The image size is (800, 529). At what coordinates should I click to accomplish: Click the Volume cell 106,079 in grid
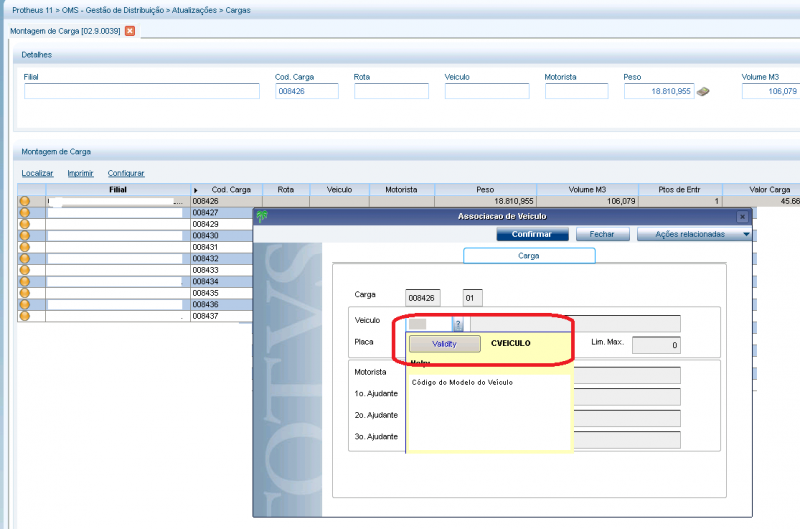click(x=587, y=201)
